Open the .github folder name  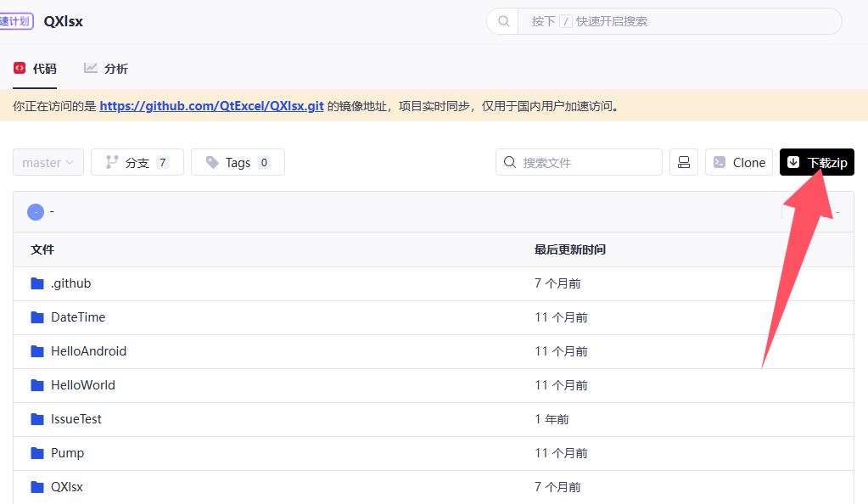(71, 283)
